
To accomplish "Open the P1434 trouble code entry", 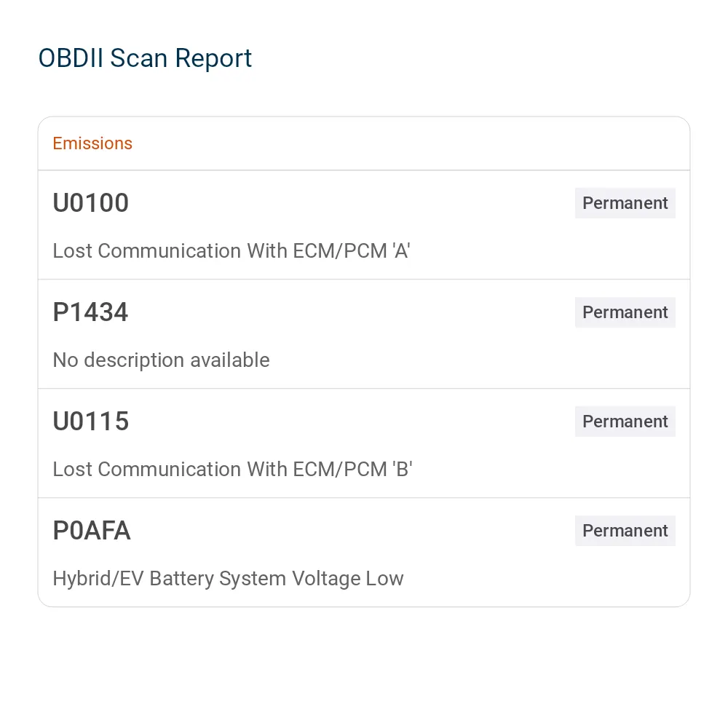I will pos(364,334).
